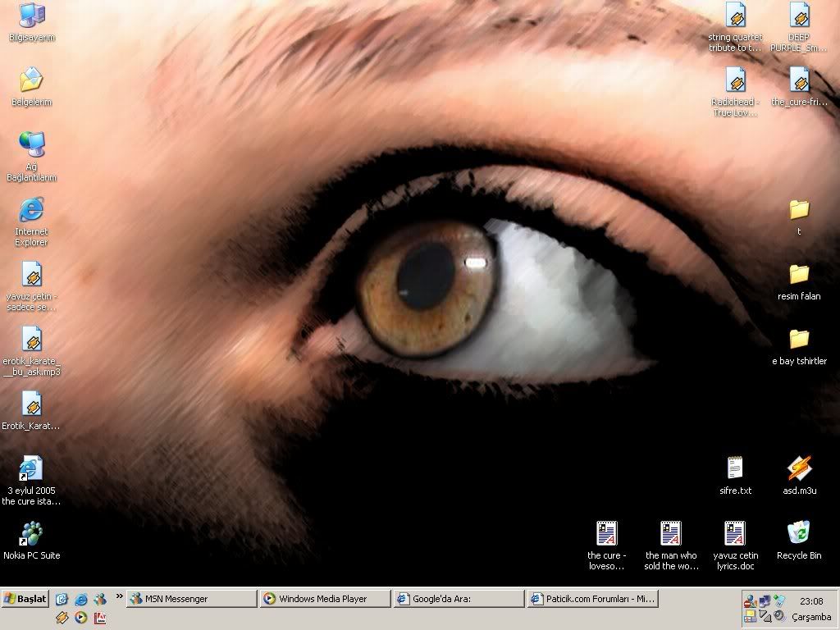840x630 pixels.
Task: Click the MSN Messenger tray status icon
Action: pos(750,602)
